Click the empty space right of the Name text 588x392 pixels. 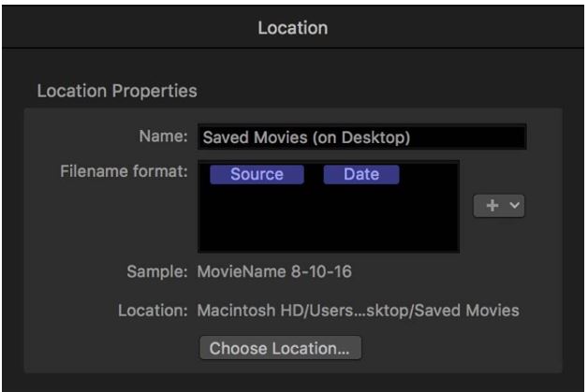(x=468, y=138)
